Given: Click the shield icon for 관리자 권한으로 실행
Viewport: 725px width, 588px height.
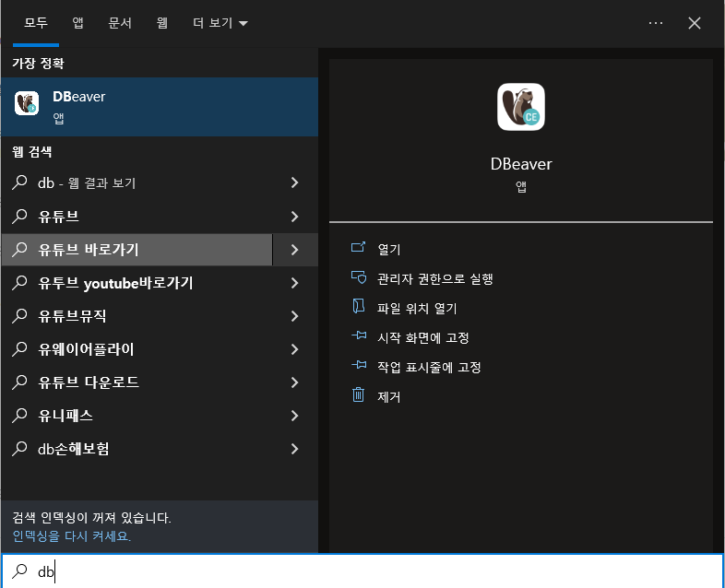Looking at the screenshot, I should [x=358, y=277].
